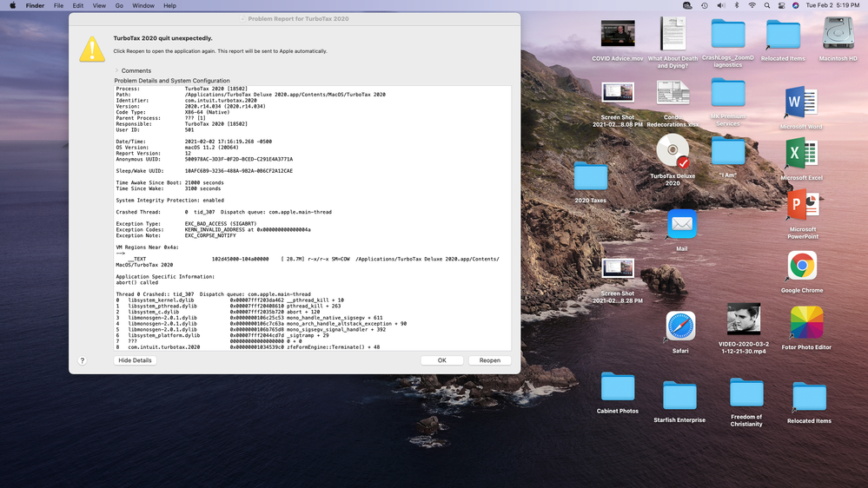This screenshot has width=868, height=488.
Task: Select TurboTax Deluxe 2020 disc icon
Action: point(673,150)
